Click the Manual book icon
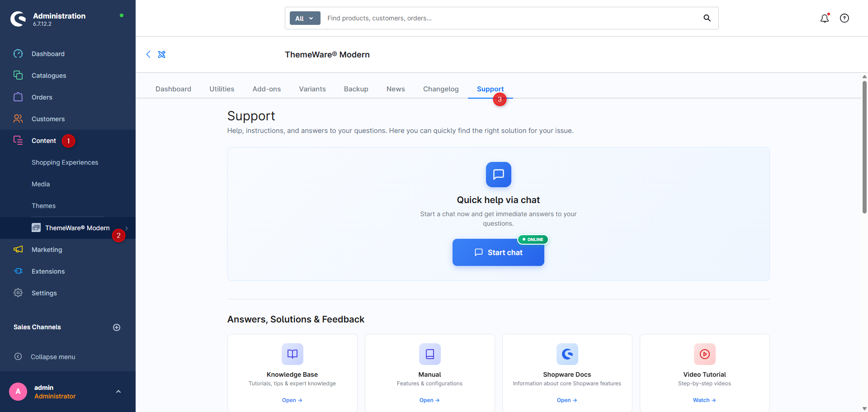This screenshot has height=412, width=868. click(x=430, y=354)
